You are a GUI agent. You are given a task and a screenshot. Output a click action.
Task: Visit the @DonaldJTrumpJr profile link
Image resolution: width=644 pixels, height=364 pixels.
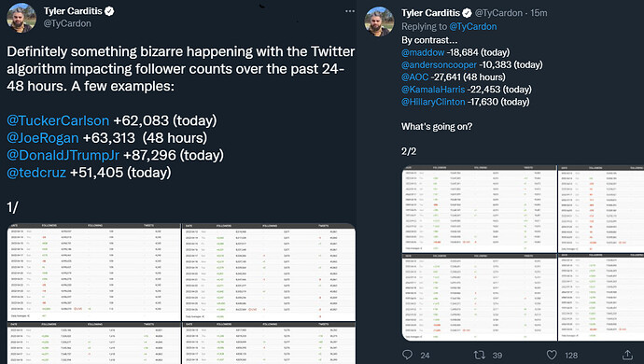(63, 155)
